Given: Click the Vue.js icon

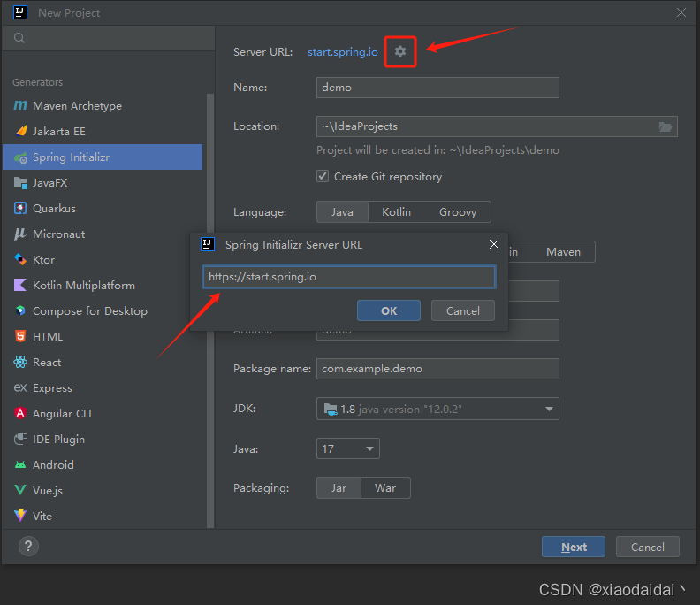Looking at the screenshot, I should (20, 490).
